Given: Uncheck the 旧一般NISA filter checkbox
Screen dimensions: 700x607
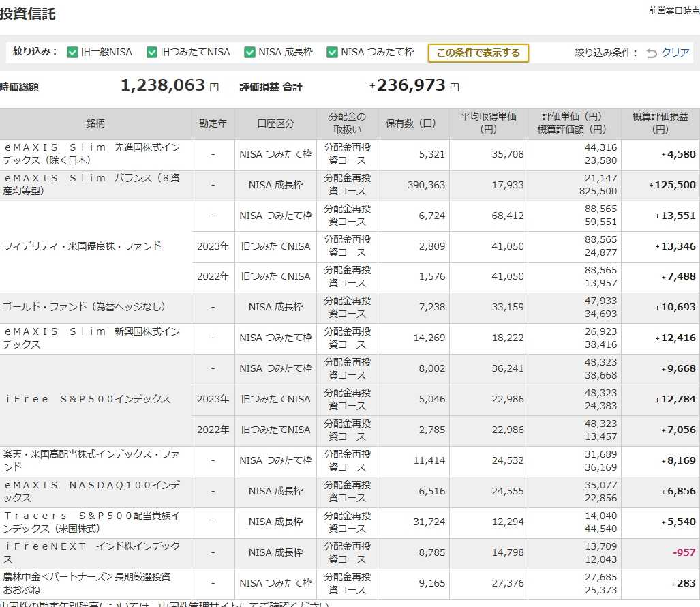Looking at the screenshot, I should point(72,53).
